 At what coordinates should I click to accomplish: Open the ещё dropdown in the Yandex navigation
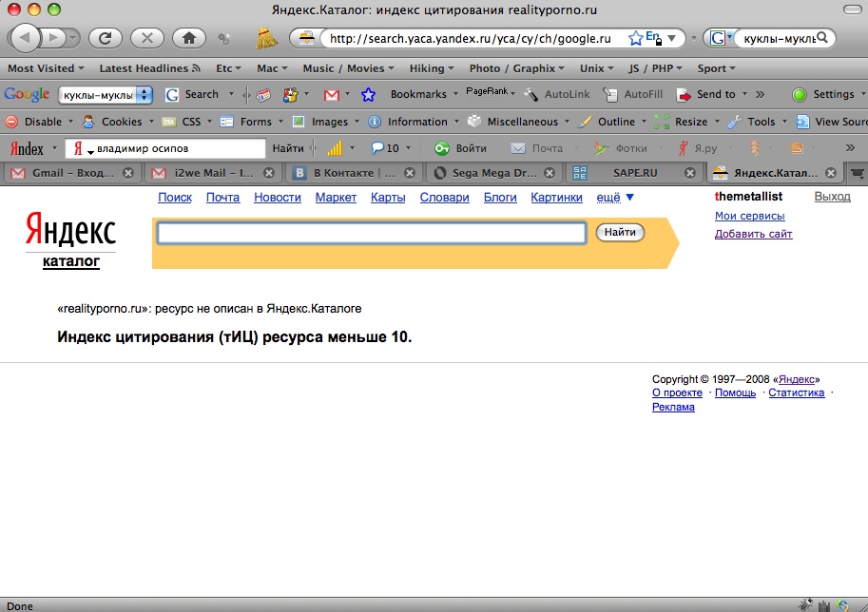coord(615,198)
